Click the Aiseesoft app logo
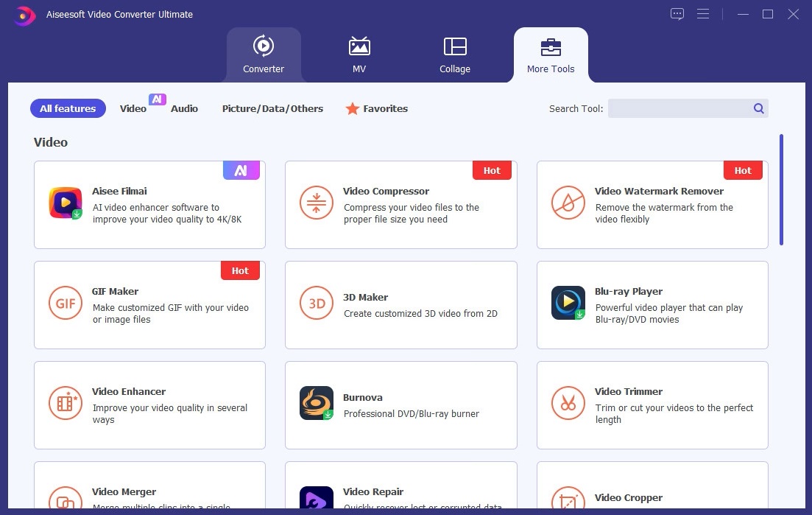Screen dimensions: 812x515 (x=24, y=15)
